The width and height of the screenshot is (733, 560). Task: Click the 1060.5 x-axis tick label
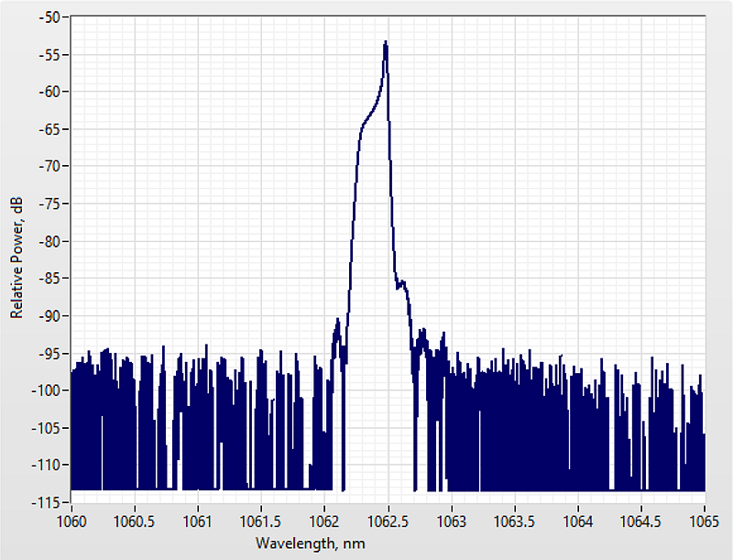[x=134, y=521]
